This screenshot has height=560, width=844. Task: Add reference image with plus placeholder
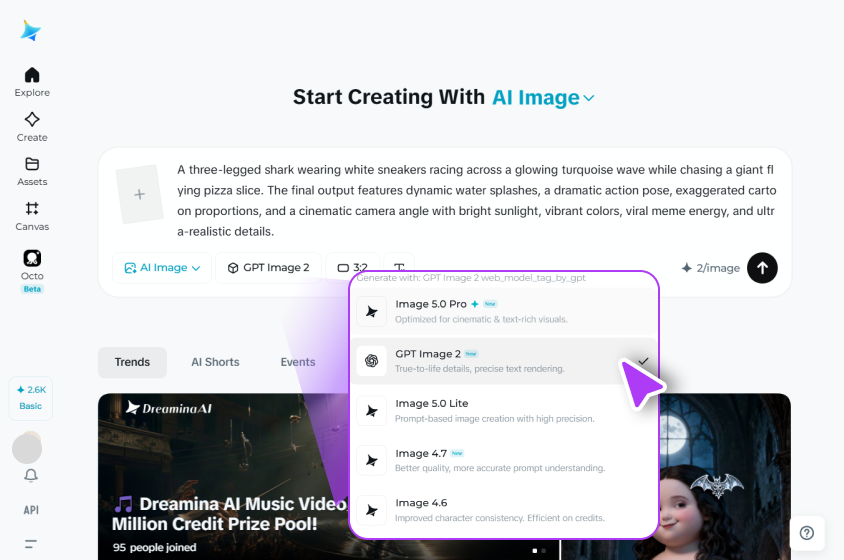(x=139, y=194)
